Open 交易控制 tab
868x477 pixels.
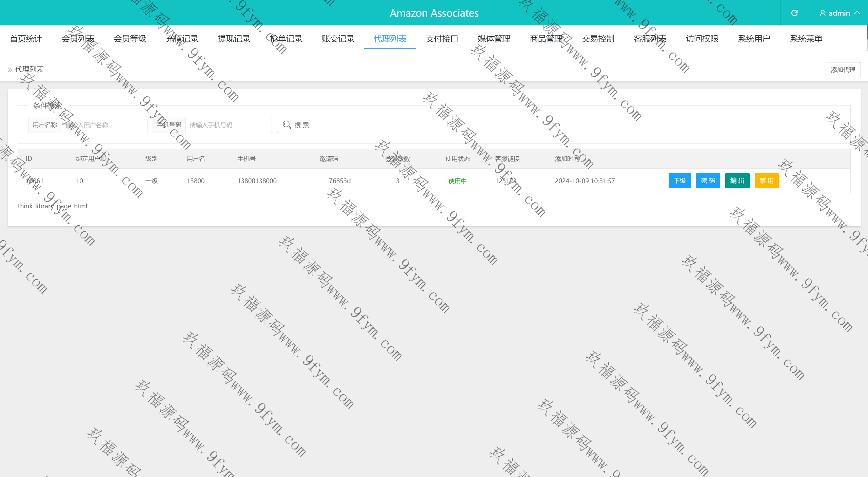598,39
